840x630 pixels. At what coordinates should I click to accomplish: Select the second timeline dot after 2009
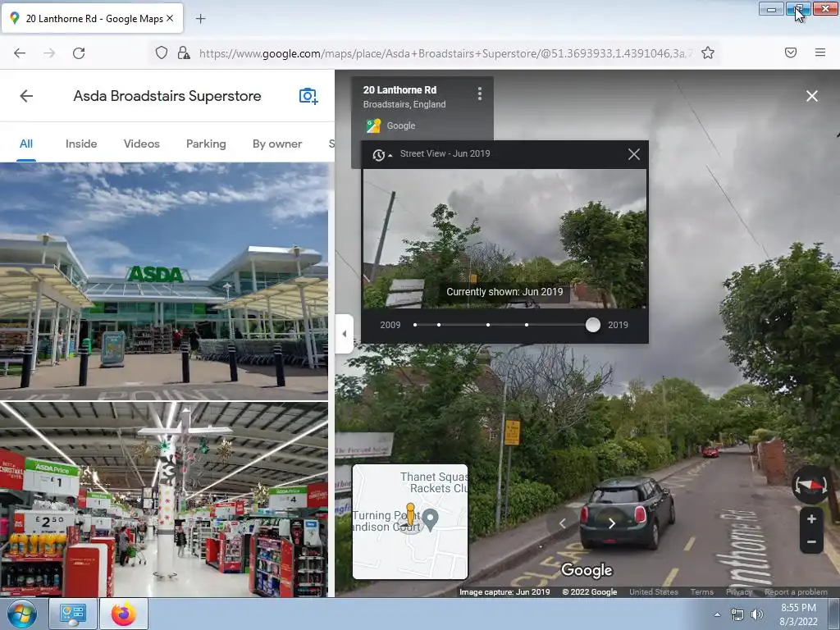[439, 325]
